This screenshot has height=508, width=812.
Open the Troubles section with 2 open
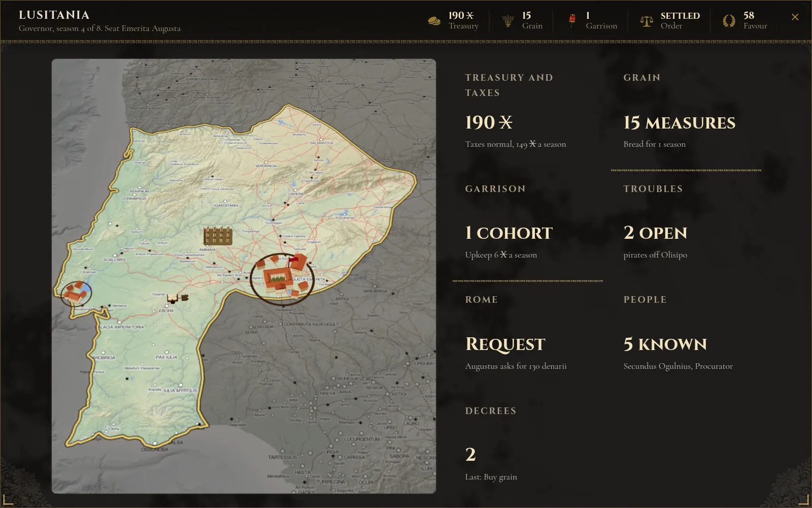(686, 226)
